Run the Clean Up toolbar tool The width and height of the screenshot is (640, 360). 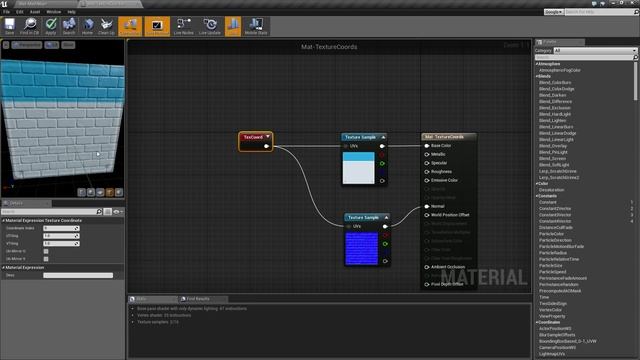tap(107, 26)
